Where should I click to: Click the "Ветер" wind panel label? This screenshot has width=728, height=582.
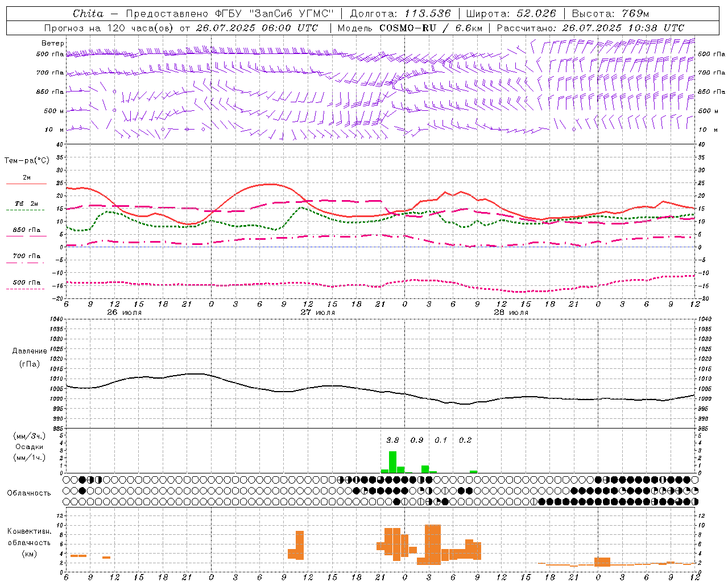coord(53,43)
